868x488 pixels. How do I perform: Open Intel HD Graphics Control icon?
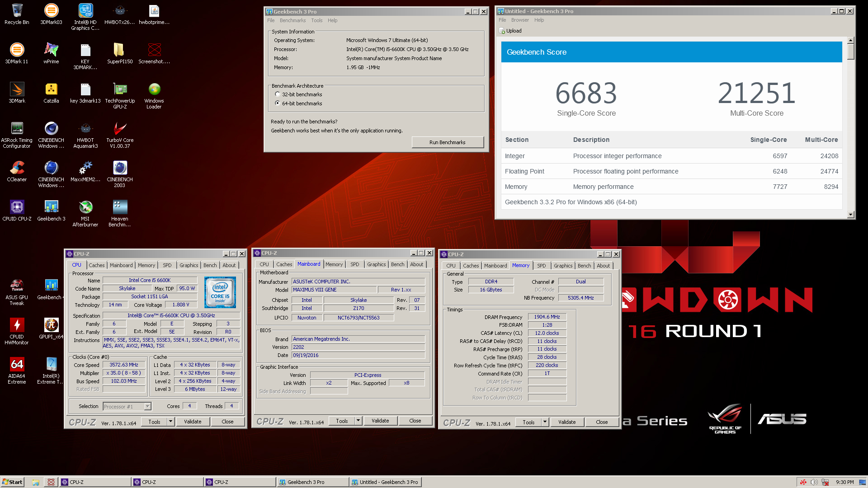(85, 17)
